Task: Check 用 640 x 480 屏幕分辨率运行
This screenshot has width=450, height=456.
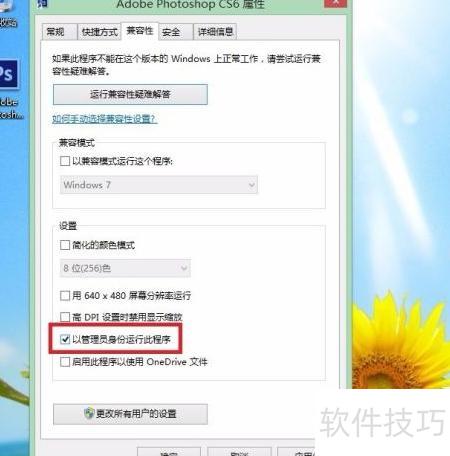Action: 65,296
